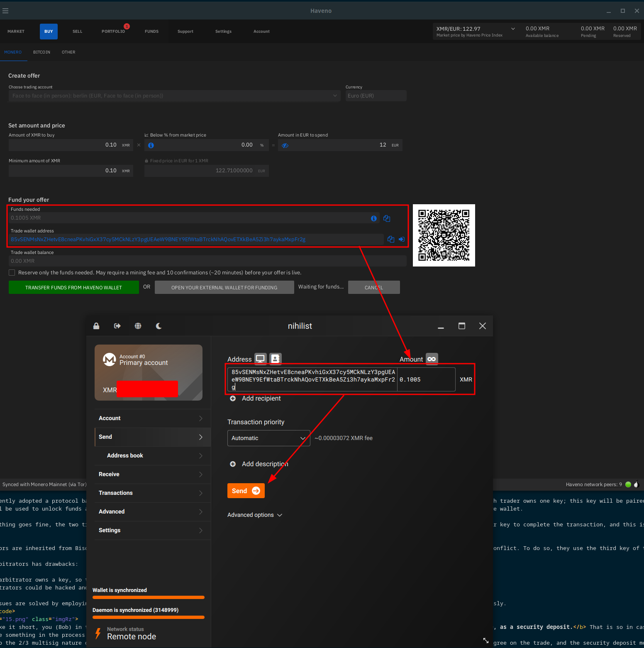Toggle eye icon in EUR amount field

tap(285, 145)
